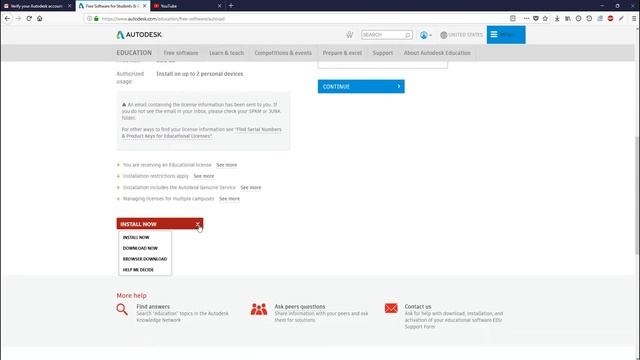
Task: Open About Autodesk Education nav item
Action: click(x=437, y=53)
